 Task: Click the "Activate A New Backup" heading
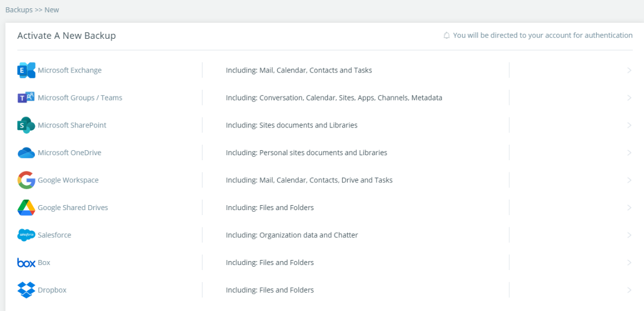(67, 35)
